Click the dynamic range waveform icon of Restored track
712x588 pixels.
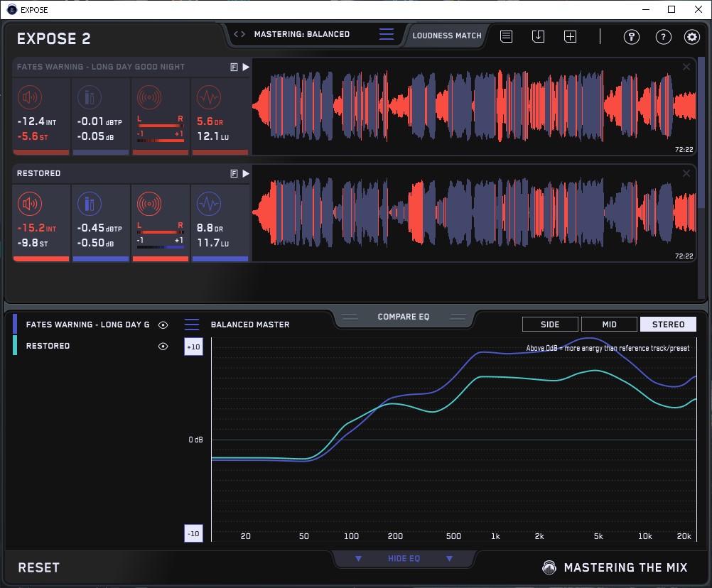tap(209, 204)
